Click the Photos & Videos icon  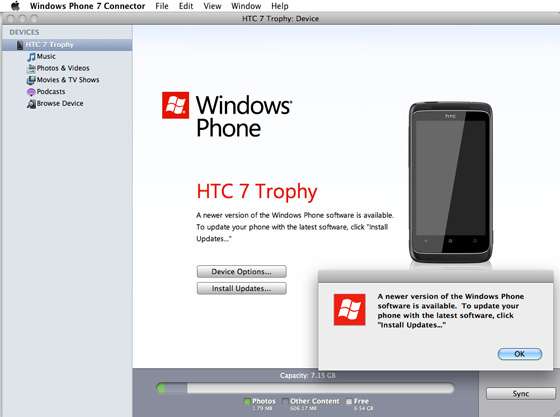point(31,68)
